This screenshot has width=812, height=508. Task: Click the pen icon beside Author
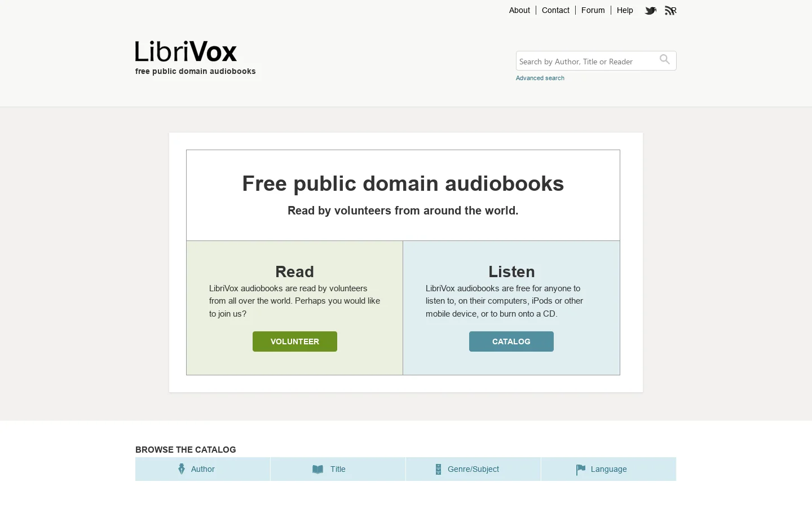coord(182,469)
